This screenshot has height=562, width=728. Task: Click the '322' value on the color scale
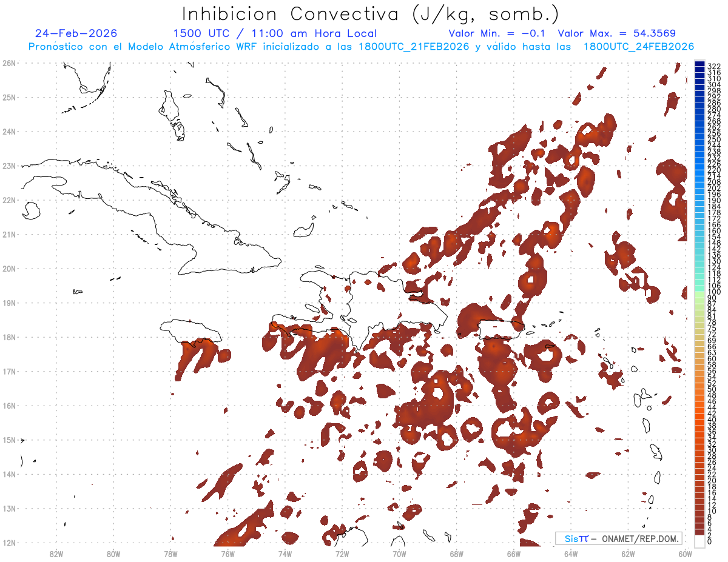tap(714, 66)
